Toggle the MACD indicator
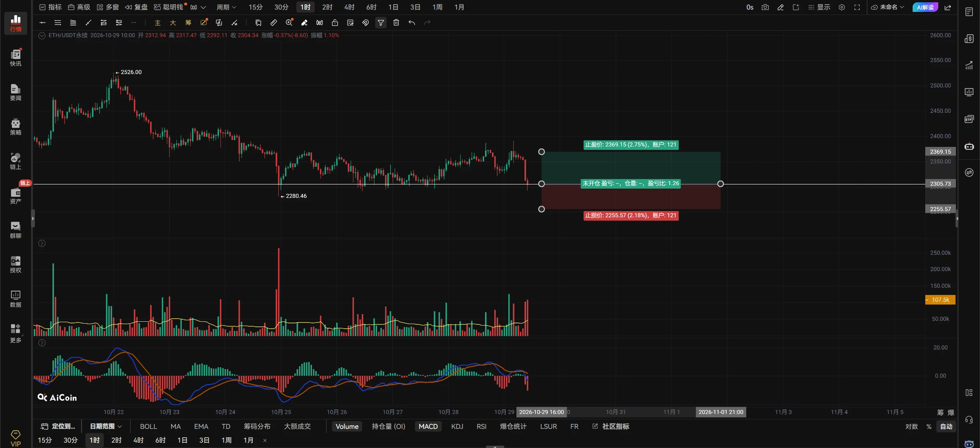The image size is (980, 448). [428, 426]
